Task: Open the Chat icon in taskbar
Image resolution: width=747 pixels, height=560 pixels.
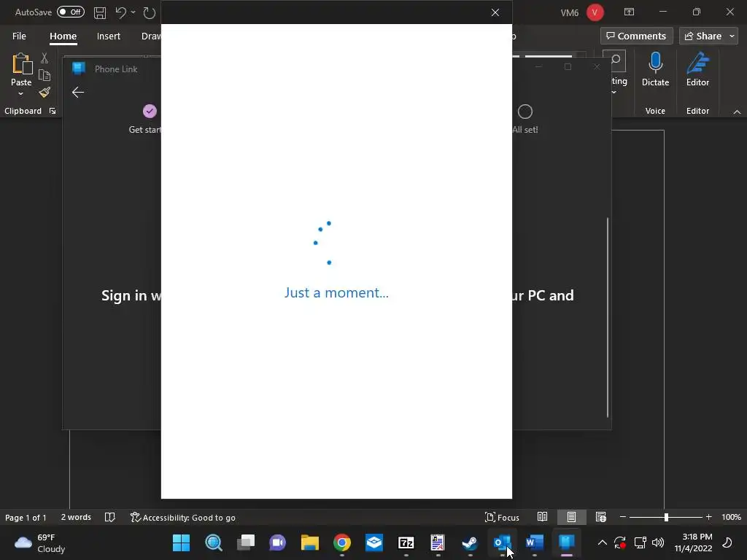Action: 278,542
